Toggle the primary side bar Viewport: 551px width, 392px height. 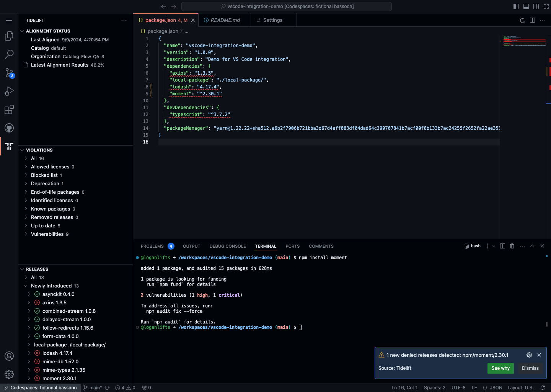click(516, 7)
